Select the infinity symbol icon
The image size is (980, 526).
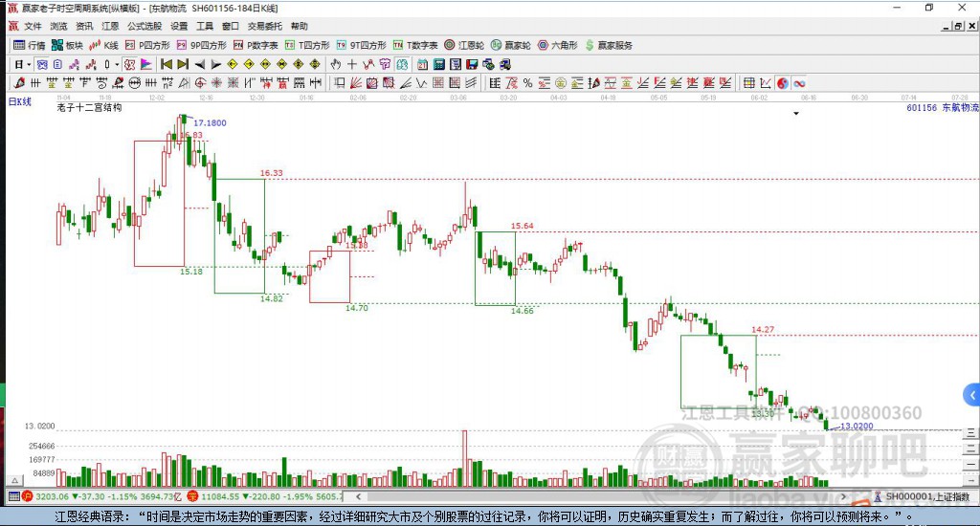pos(799,83)
